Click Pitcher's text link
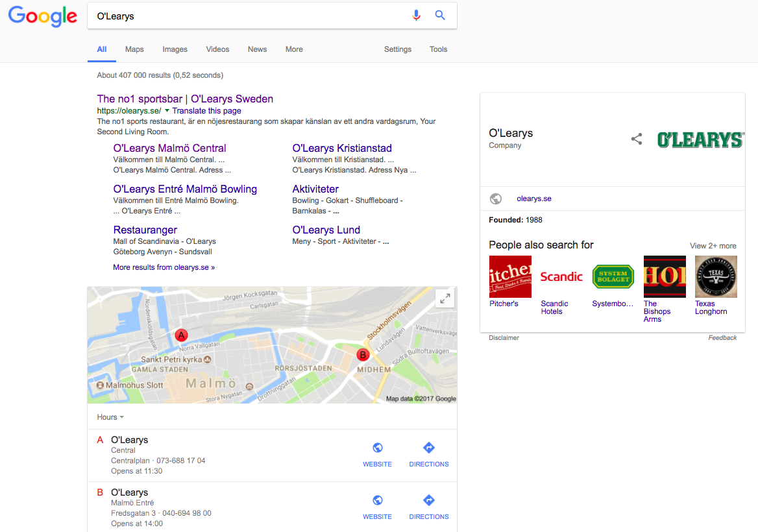Screen dimensions: 758x532 click(504, 304)
